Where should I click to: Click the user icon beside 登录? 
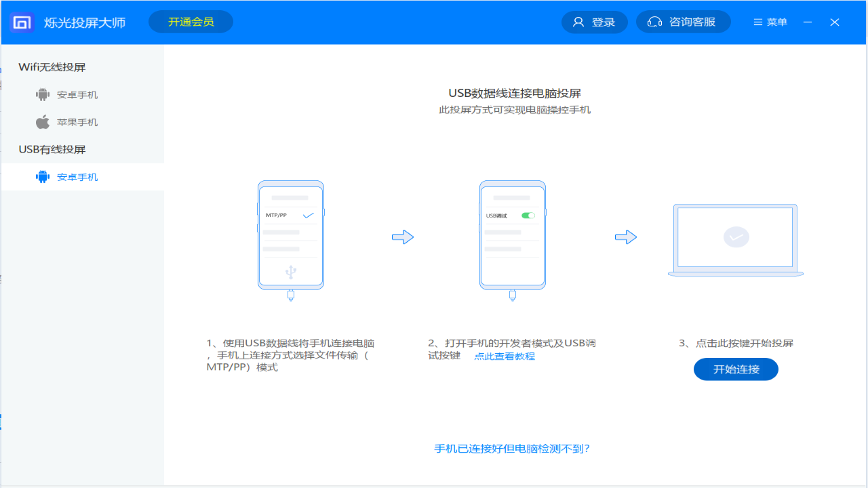[578, 22]
